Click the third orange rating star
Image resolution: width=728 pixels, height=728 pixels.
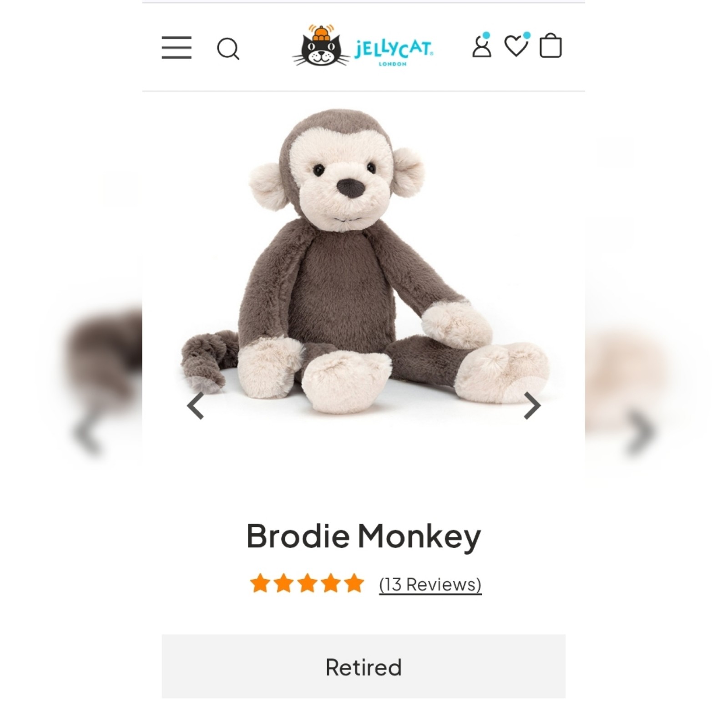[307, 583]
